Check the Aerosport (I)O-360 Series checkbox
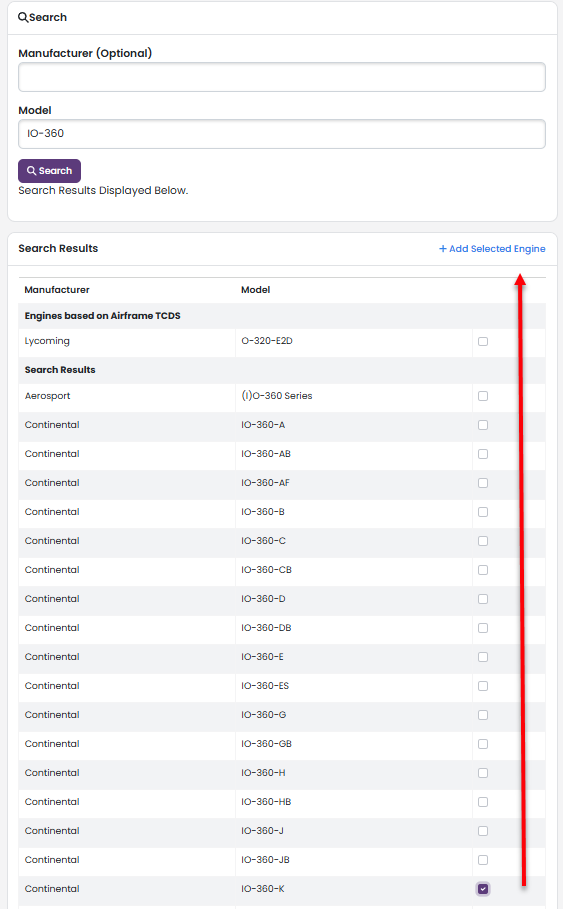 point(483,396)
